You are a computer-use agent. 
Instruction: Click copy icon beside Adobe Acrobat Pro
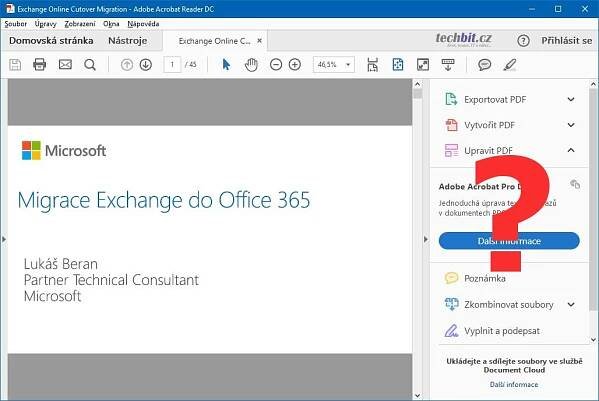[575, 184]
